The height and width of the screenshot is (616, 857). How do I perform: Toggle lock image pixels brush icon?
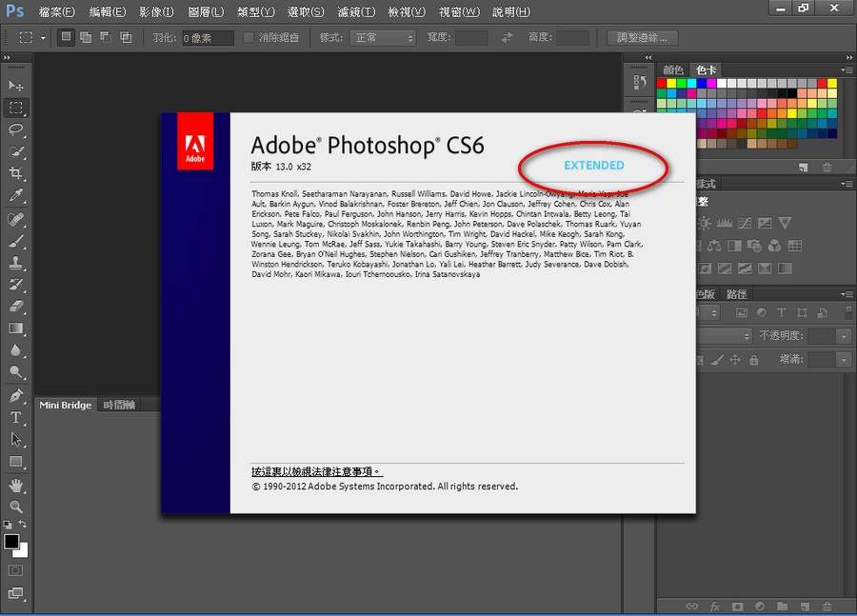[x=718, y=360]
